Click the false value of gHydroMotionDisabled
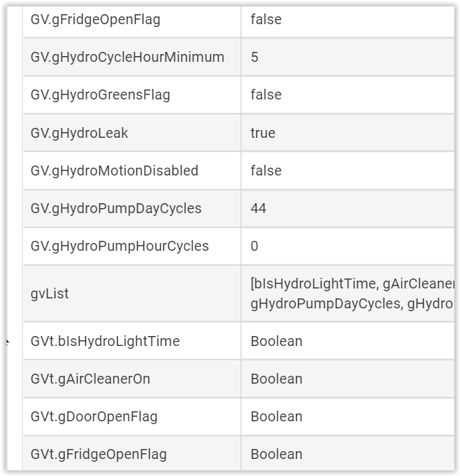Viewport: 460px width, 476px height. [266, 171]
